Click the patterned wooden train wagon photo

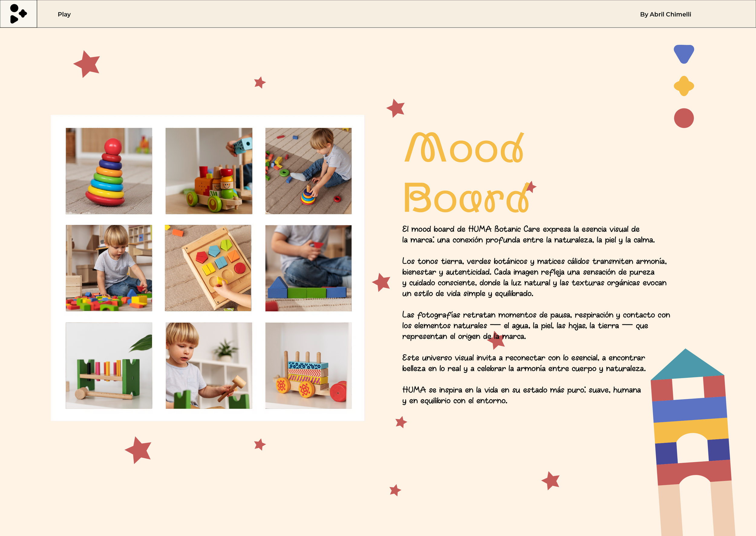[308, 365]
